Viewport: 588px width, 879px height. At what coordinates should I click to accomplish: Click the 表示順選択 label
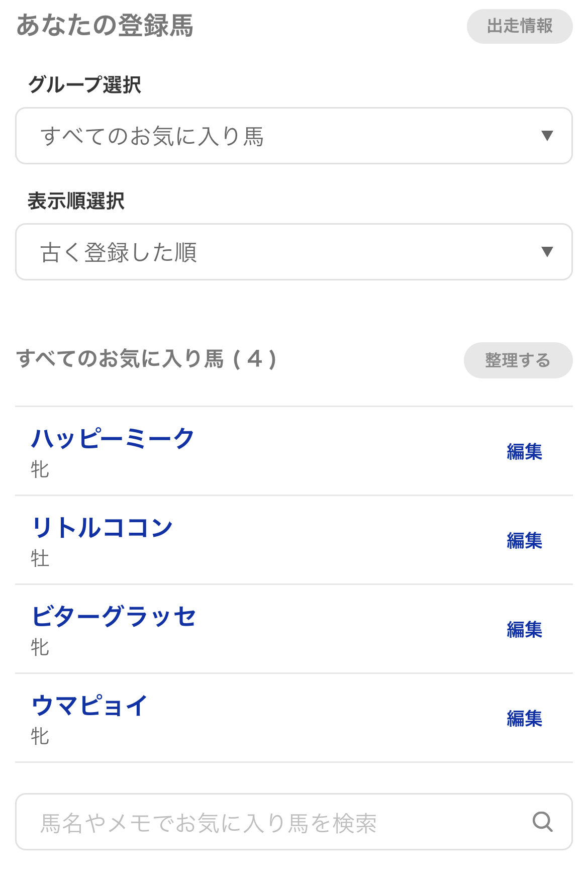point(76,201)
